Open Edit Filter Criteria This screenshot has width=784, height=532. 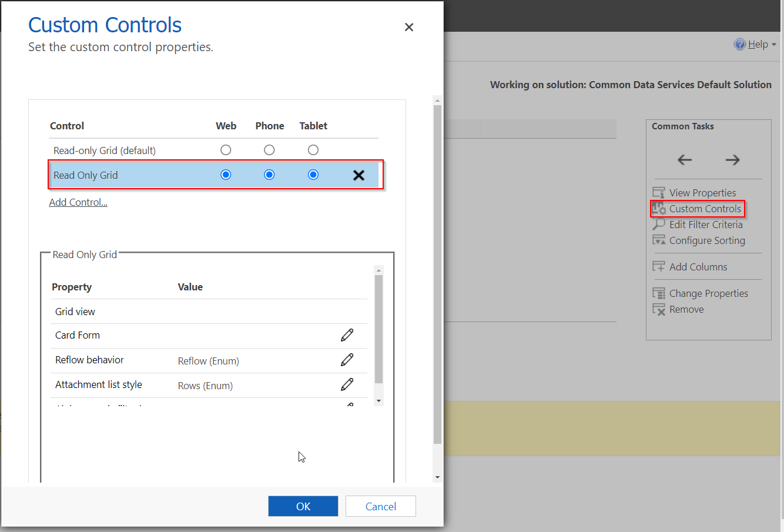point(705,225)
